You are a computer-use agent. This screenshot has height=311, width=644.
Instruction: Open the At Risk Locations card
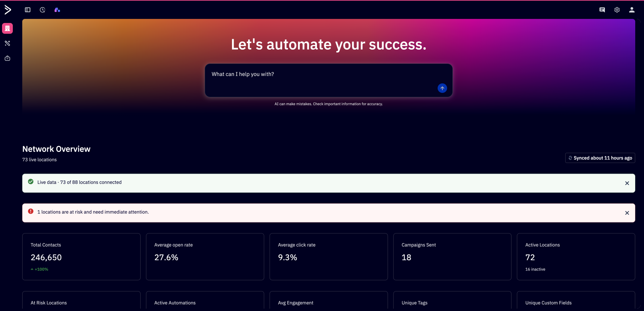[81, 301]
